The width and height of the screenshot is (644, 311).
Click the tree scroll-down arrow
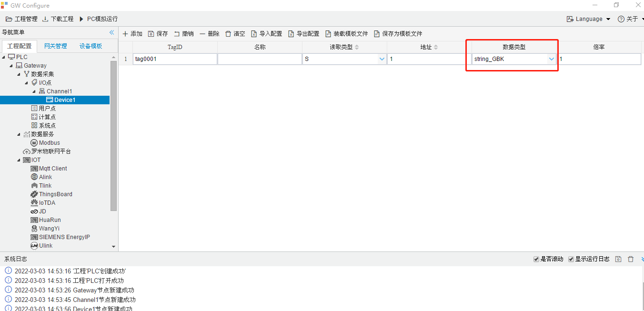(x=113, y=247)
